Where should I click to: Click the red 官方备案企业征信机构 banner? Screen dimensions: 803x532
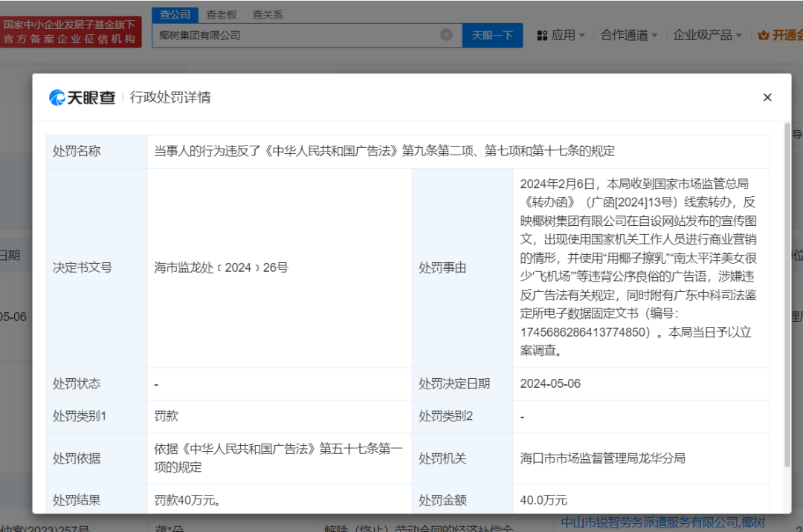pos(71,32)
